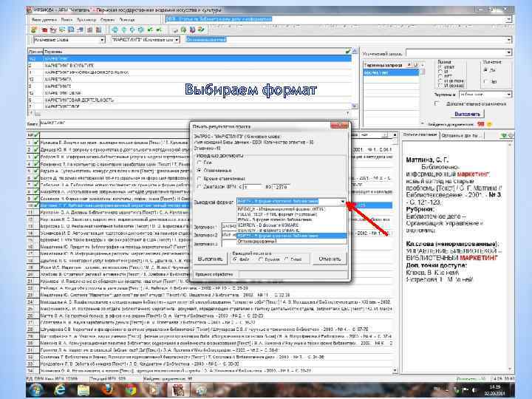Open the МАРКЕТИНГ query history dropdown

click(x=177, y=40)
